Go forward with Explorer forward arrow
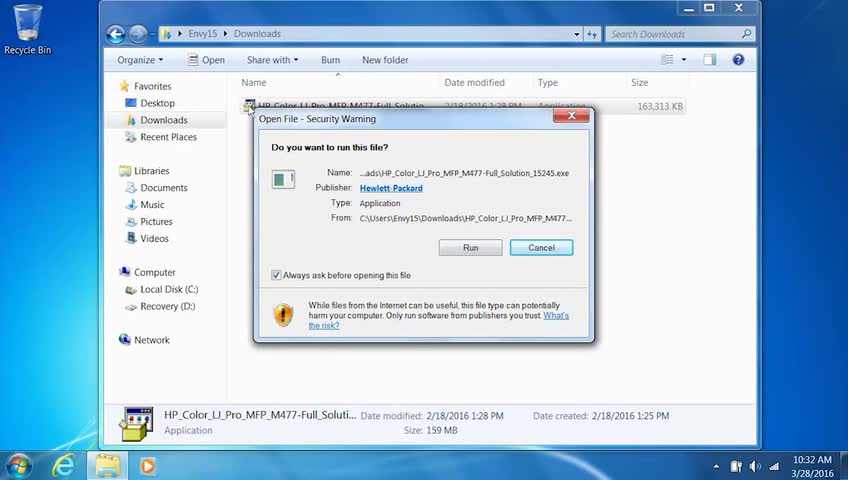Screen dimensions: 848x480 tap(138, 34)
